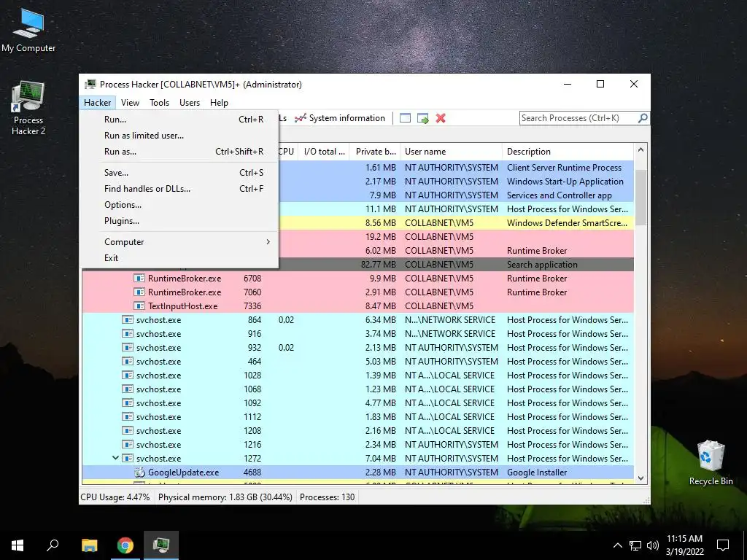Screen dimensions: 747x560
Task: Open the Users menu
Action: 190,102
